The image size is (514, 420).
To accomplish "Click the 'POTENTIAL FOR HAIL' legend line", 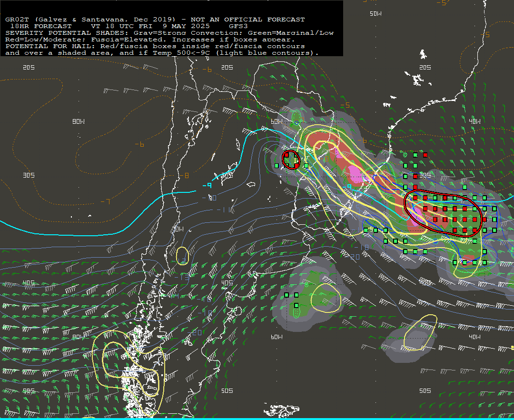I will point(155,46).
